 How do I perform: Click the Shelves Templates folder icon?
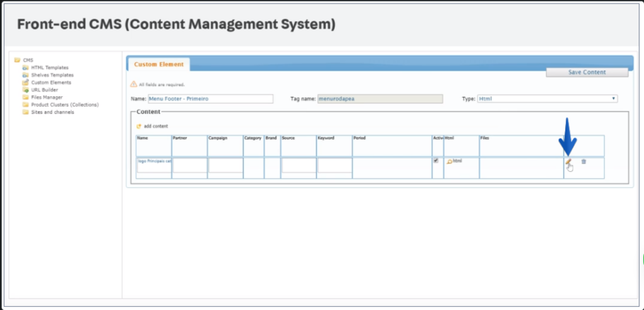coord(25,75)
